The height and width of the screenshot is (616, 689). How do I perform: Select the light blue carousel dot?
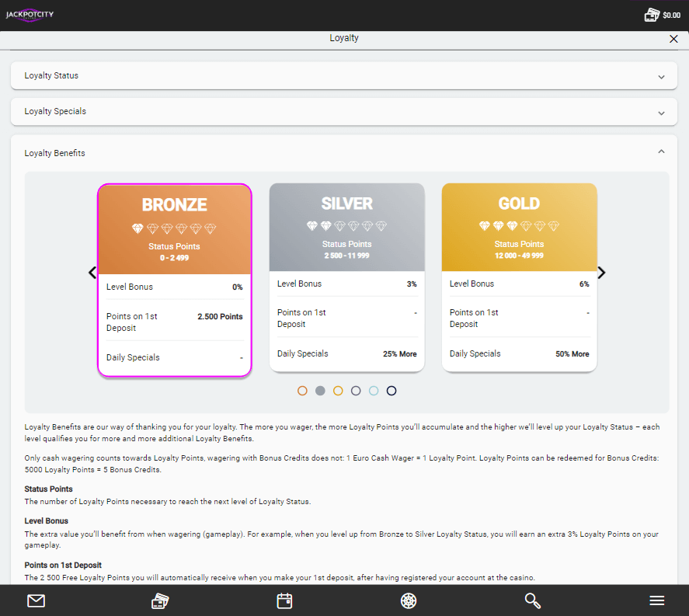click(374, 391)
